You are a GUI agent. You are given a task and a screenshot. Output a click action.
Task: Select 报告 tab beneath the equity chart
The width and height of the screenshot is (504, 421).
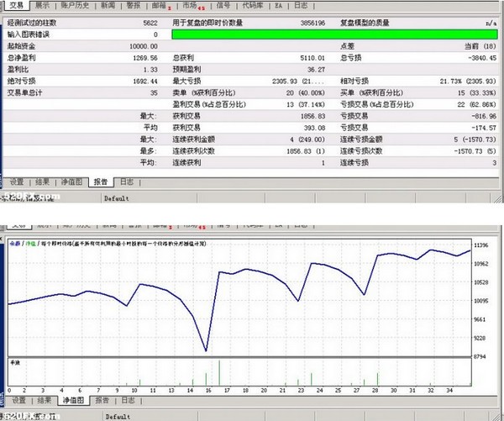(x=101, y=400)
